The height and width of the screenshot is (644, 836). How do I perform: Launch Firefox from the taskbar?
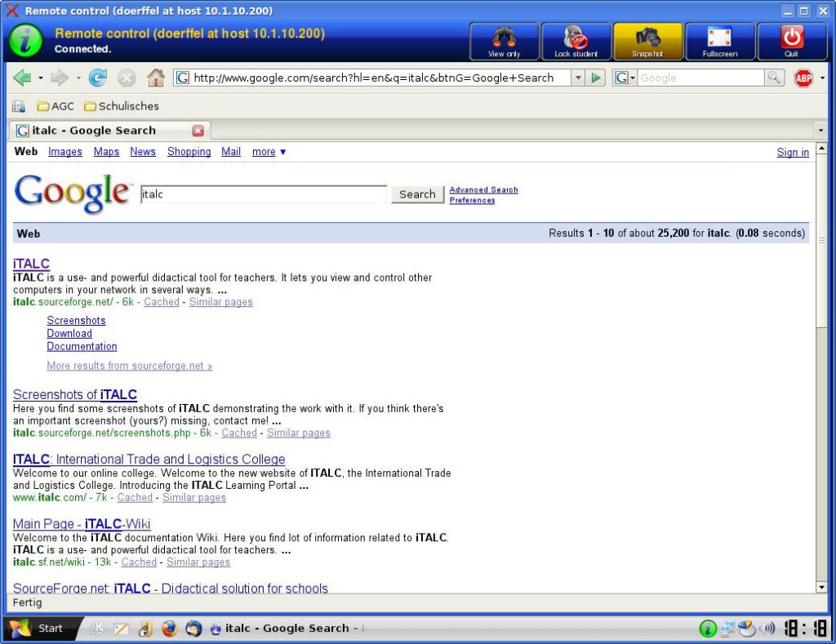click(x=169, y=628)
